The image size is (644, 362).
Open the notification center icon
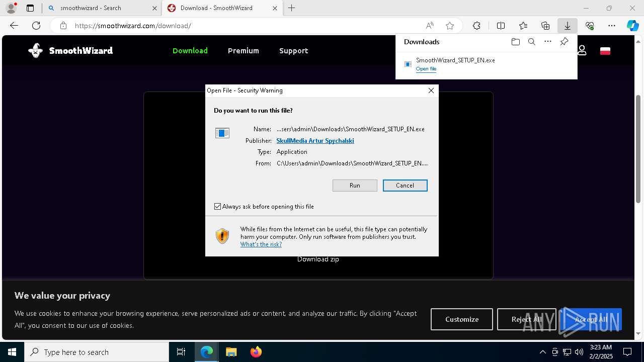pos(627,352)
